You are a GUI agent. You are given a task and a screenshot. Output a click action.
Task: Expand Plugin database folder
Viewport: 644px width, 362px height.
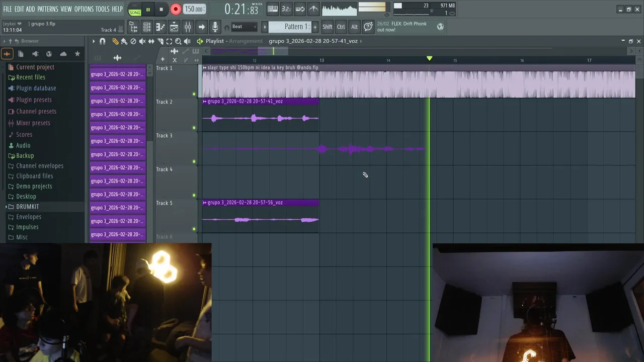pyautogui.click(x=32, y=88)
